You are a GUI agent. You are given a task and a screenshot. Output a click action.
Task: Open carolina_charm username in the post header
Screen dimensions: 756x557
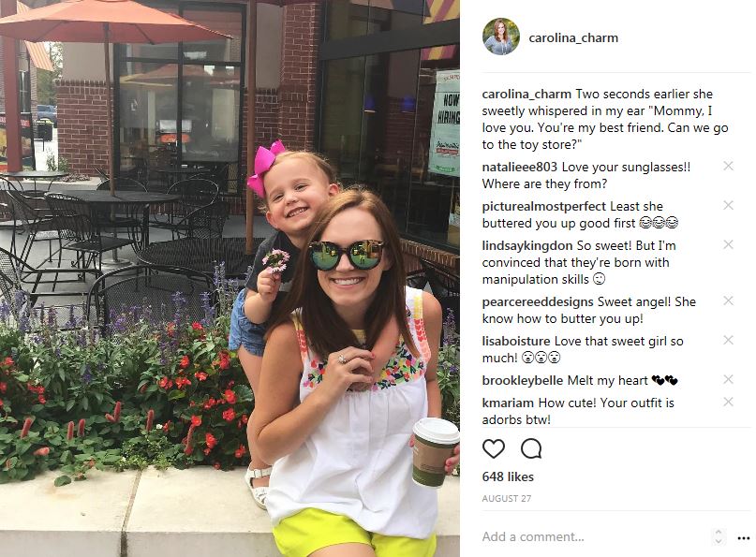[573, 37]
